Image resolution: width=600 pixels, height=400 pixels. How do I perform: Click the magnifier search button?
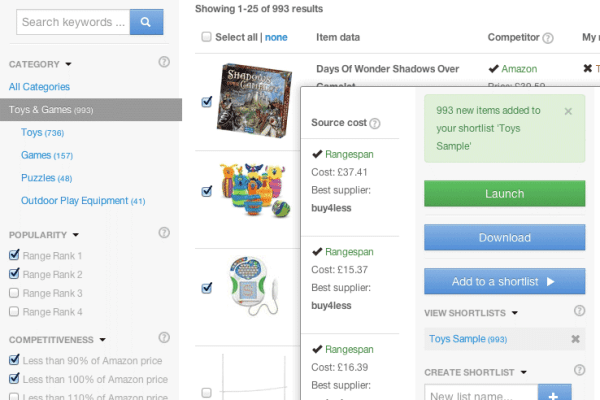[x=147, y=22]
